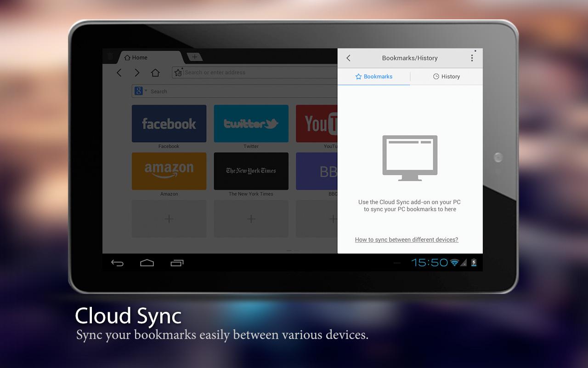The height and width of the screenshot is (368, 588).
Task: Tap the browser forward arrow
Action: pos(137,73)
